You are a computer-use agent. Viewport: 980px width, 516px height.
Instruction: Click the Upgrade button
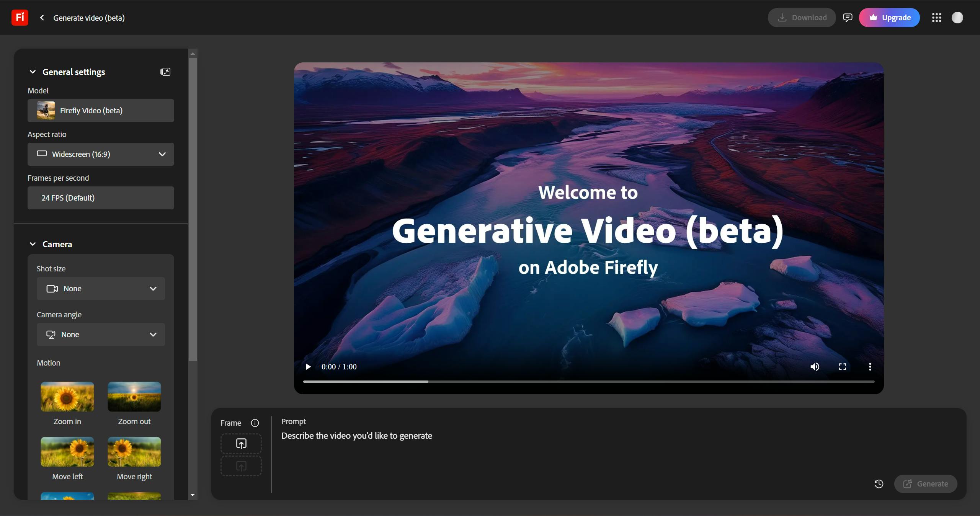coord(889,18)
